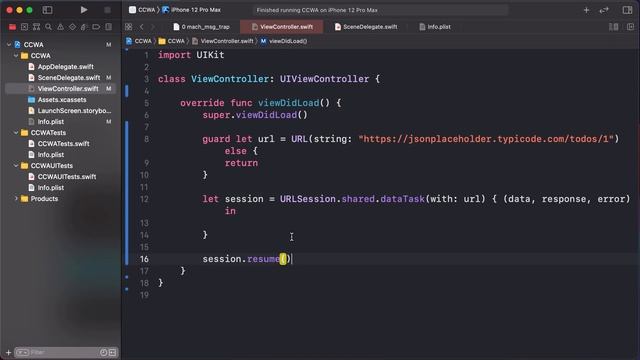640x360 pixels.
Task: Switch to the Info.plist tab
Action: (x=435, y=27)
